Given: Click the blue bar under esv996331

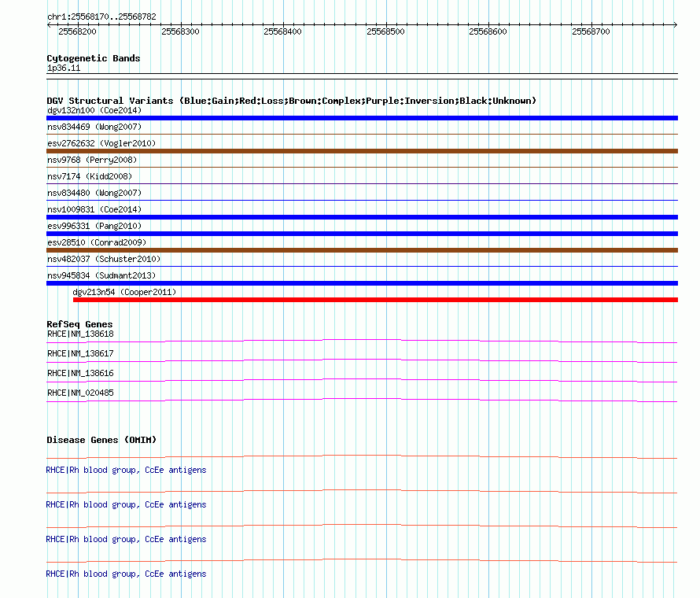Looking at the screenshot, I should (362, 234).
